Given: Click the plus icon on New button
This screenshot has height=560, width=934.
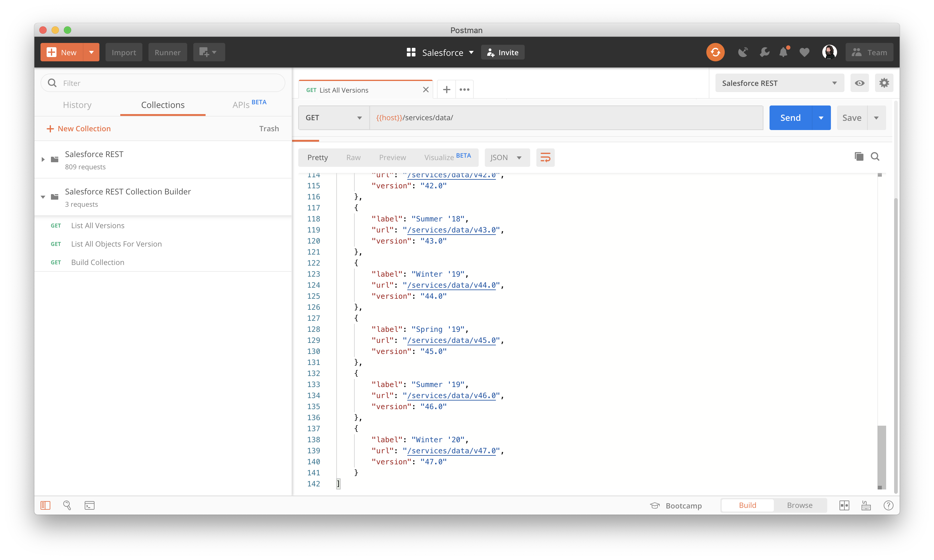Looking at the screenshot, I should click(x=51, y=52).
